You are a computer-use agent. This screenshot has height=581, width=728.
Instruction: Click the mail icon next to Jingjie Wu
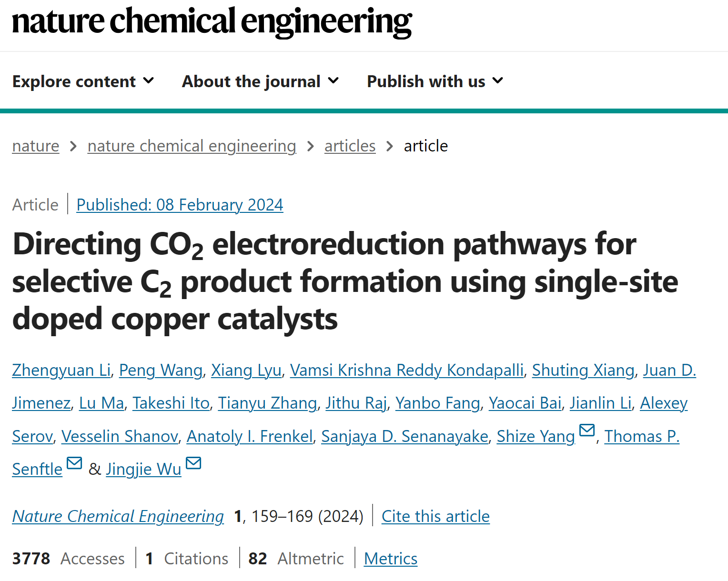click(193, 463)
